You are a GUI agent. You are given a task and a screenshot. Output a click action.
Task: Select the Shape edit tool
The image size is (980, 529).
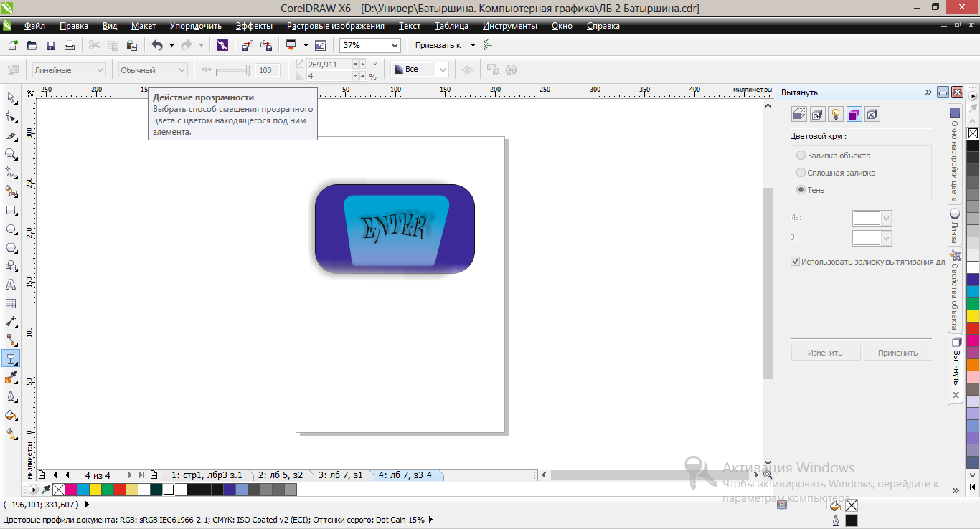coord(11,116)
